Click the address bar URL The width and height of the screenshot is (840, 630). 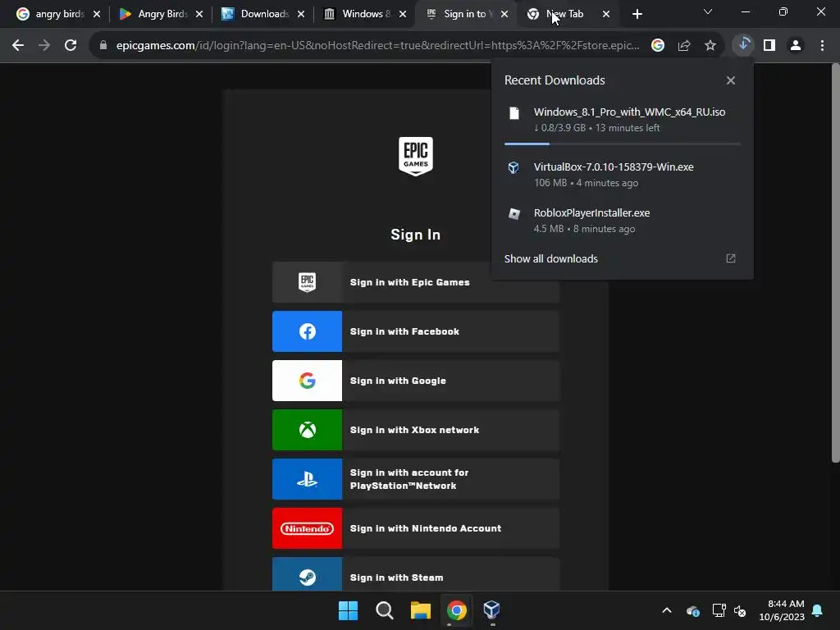377,46
